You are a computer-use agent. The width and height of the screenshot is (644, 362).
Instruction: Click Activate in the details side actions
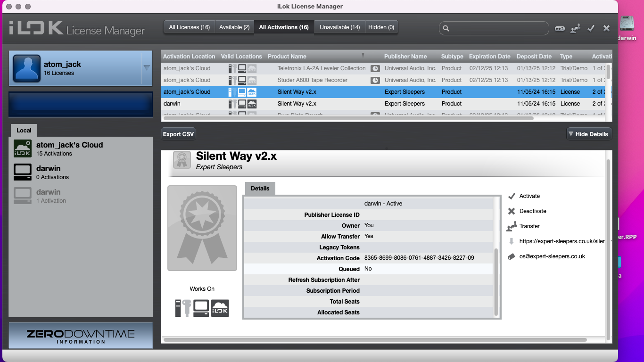529,196
